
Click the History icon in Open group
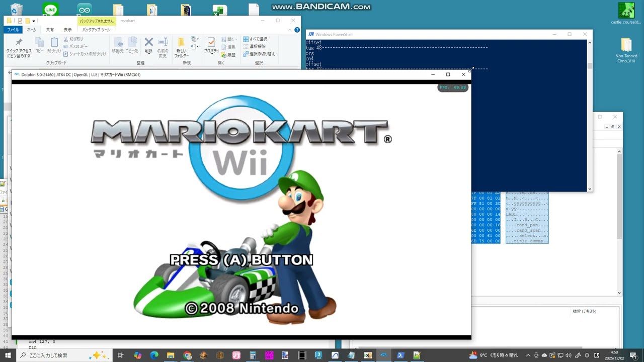pos(228,55)
